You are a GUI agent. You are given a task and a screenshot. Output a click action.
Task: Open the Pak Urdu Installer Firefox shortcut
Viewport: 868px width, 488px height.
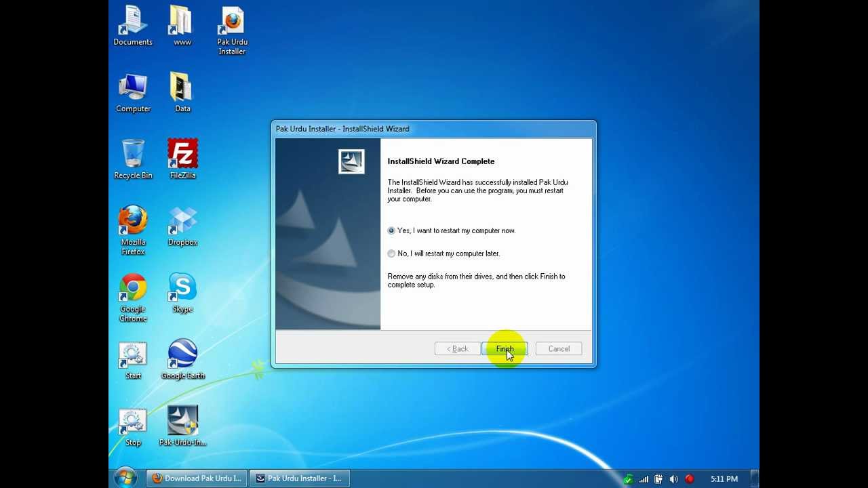pos(232,30)
